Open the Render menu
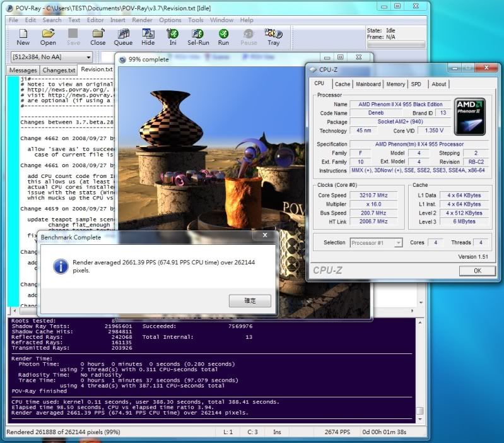The image size is (504, 443). (142, 20)
